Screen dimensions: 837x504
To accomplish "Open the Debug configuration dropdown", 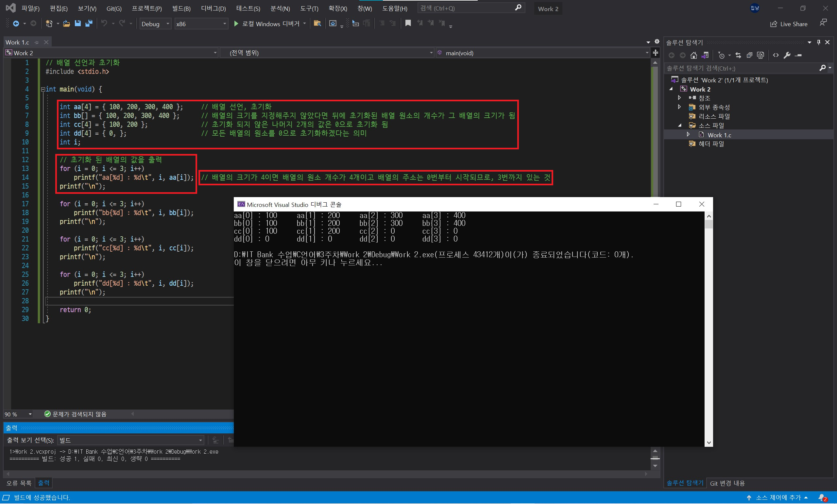I will (167, 24).
